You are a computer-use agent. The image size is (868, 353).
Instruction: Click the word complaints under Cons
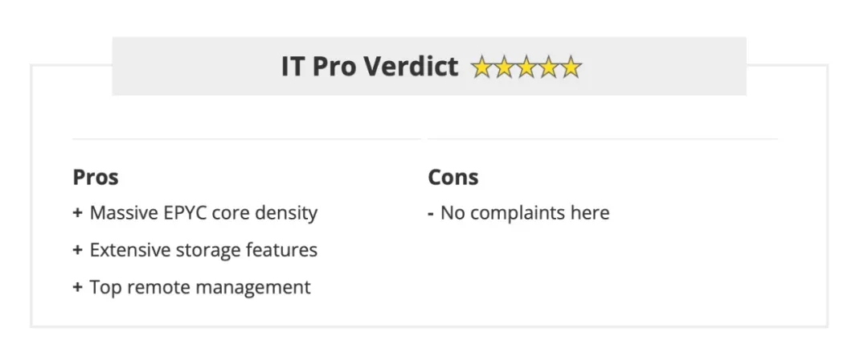pos(523,215)
